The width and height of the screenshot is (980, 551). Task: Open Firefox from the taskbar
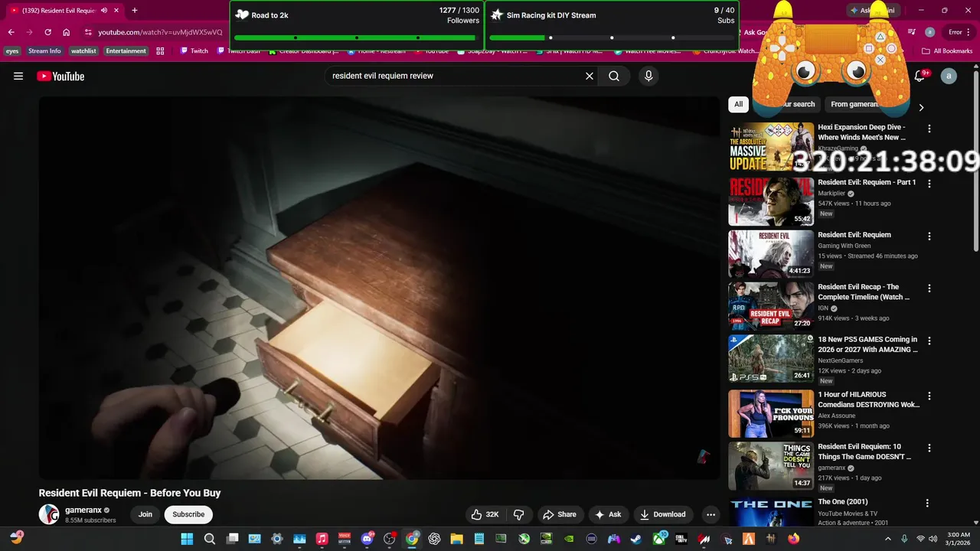pyautogui.click(x=793, y=539)
